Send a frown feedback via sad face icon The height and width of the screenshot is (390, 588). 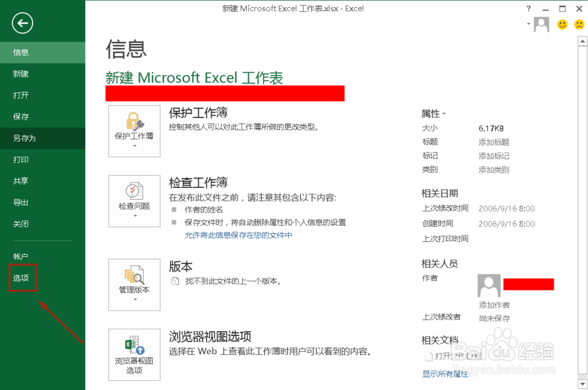click(579, 25)
